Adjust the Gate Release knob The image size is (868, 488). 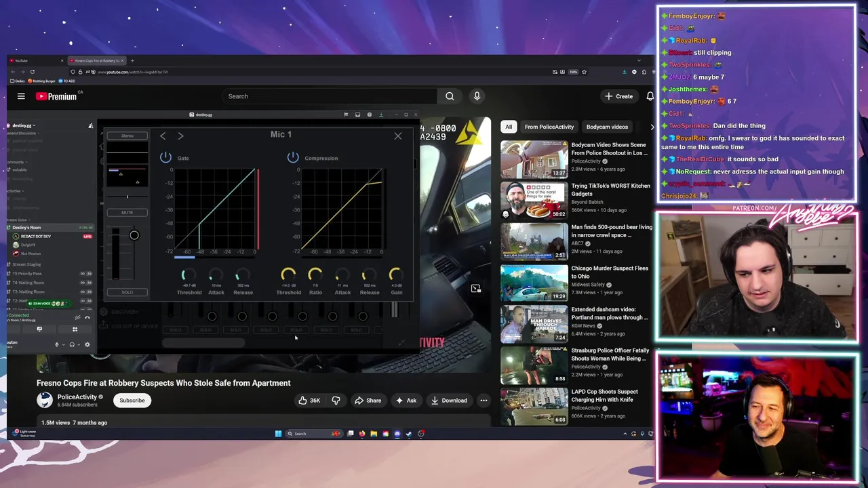click(x=242, y=275)
